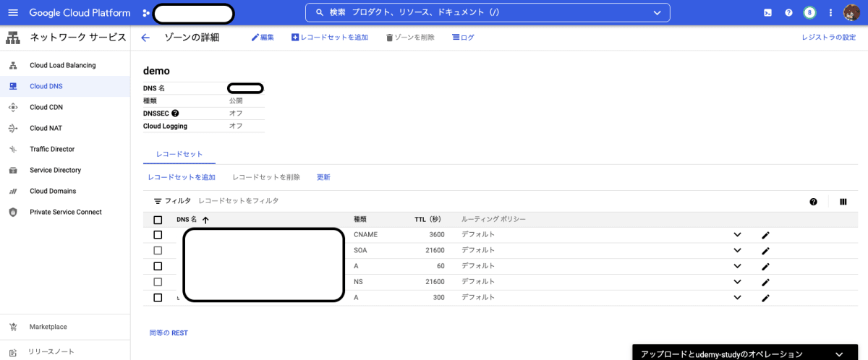Toggle the select-all header checkbox
Viewport: 868px width, 360px height.
click(158, 220)
